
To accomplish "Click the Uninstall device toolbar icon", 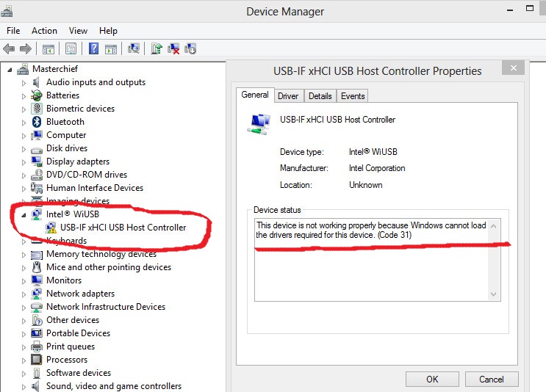I will (173, 49).
